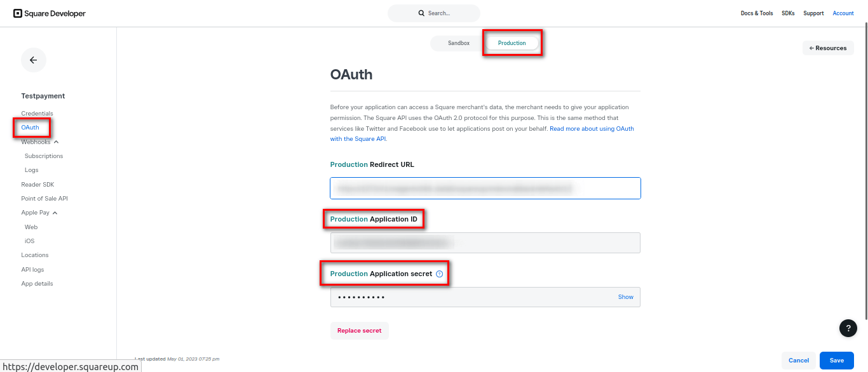Switch to the Sandbox environment
The height and width of the screenshot is (372, 868).
pos(459,43)
